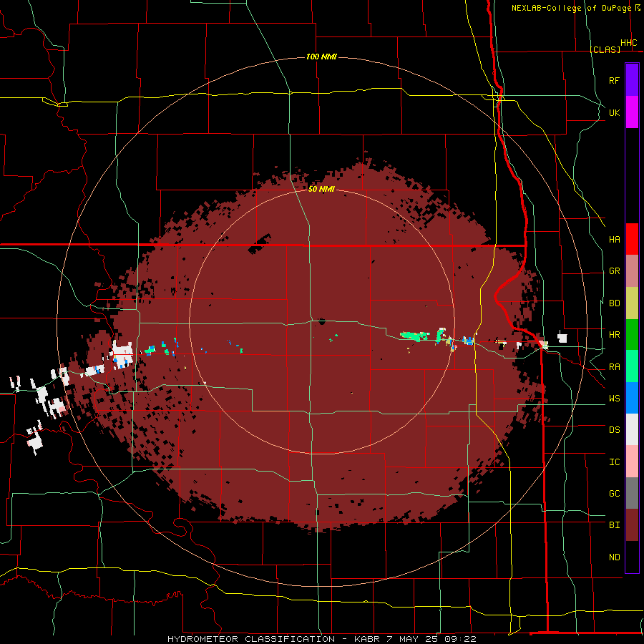Click the HHC product code label
Screen dimensions: 644x644
coord(629,43)
